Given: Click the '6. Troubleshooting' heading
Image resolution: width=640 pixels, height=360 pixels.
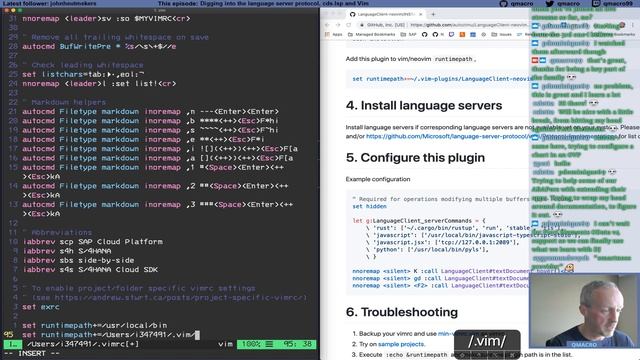Looking at the screenshot, I should coord(402,312).
